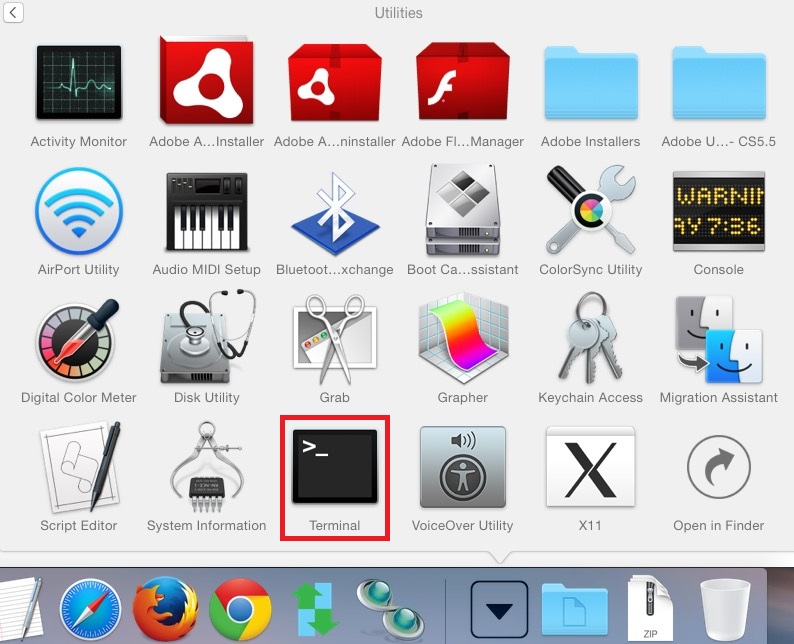Image resolution: width=794 pixels, height=644 pixels.
Task: Click the Script Editor label
Action: [x=78, y=526]
